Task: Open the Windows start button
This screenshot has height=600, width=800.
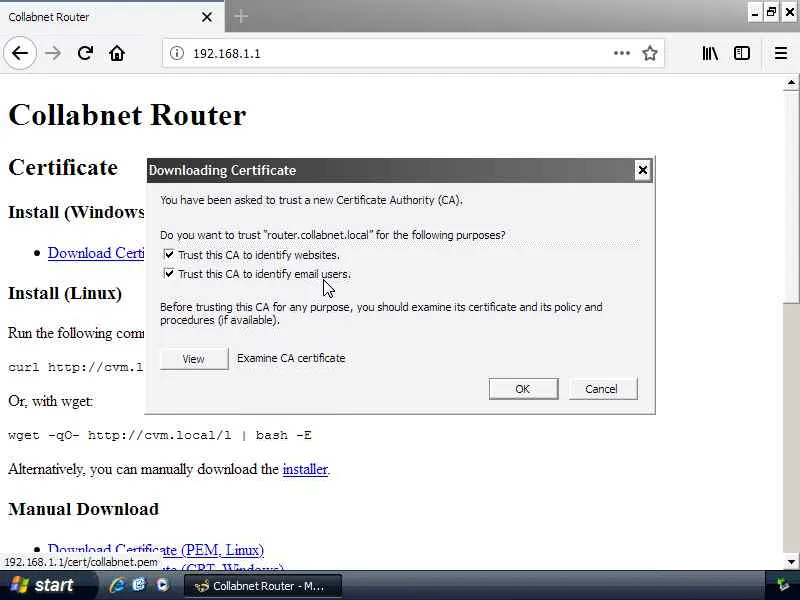Action: tap(47, 585)
